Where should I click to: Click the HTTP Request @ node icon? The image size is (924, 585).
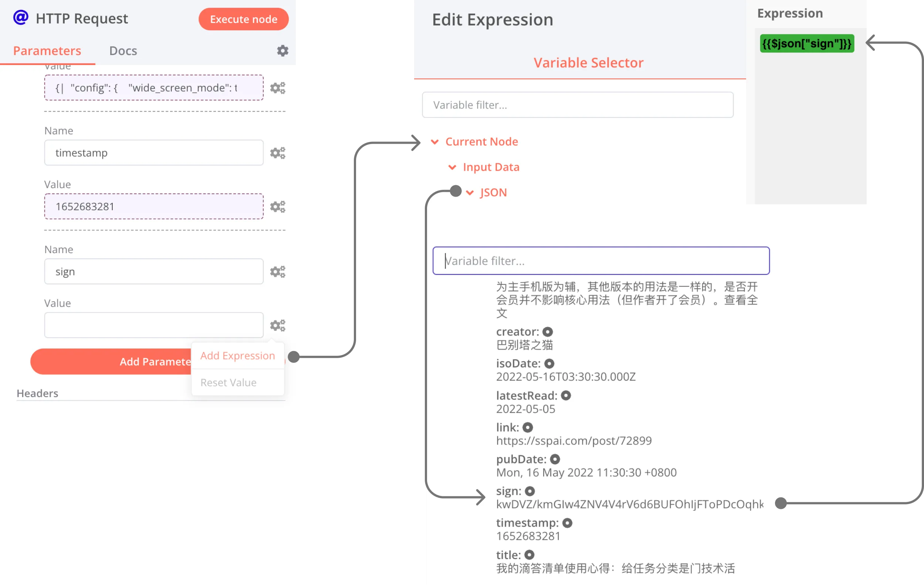point(21,18)
